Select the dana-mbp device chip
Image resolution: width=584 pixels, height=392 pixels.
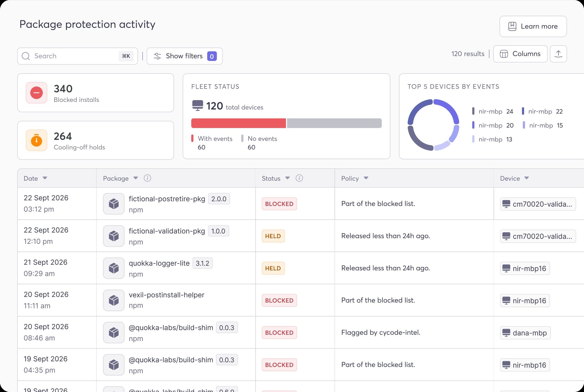coord(525,333)
